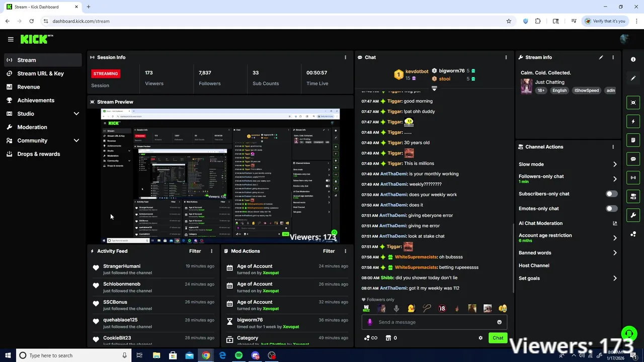Open Xevopat link in bigworm76 timeout entry
644x362 pixels.
291,327
